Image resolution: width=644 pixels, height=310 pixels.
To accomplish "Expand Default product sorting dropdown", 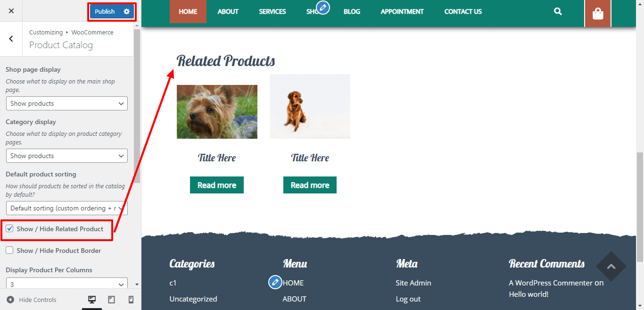I will [67, 208].
